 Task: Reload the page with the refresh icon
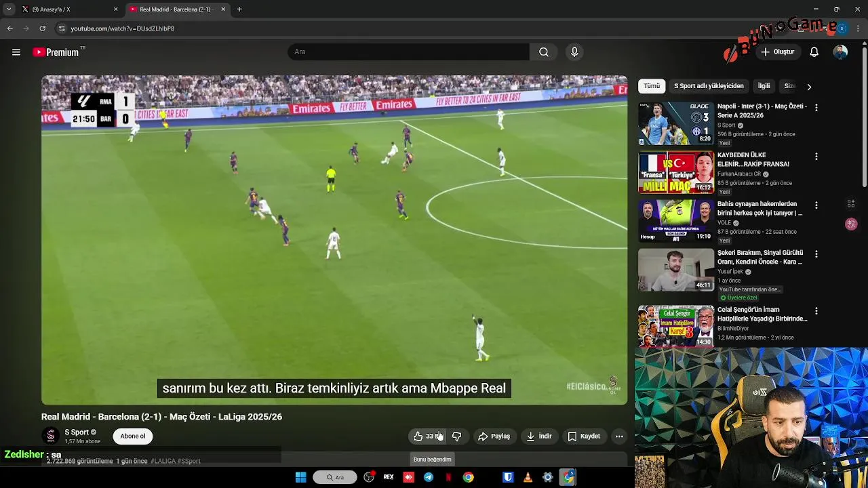42,28
